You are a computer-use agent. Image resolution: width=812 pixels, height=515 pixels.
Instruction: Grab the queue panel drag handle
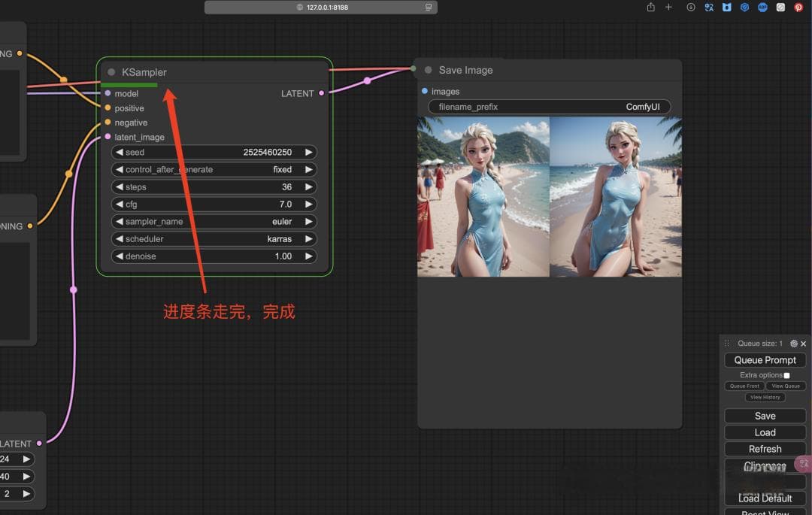(727, 343)
